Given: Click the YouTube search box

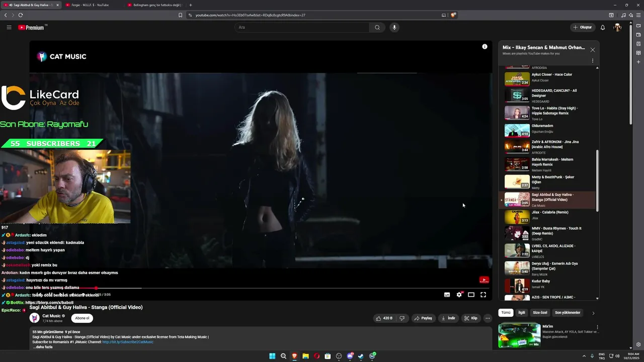Looking at the screenshot, I should click(302, 27).
